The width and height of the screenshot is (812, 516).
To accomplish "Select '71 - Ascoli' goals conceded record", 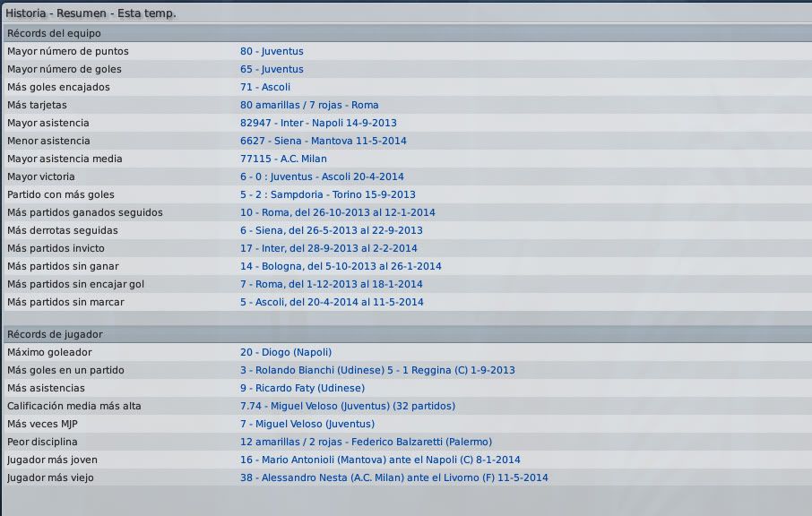I will pyautogui.click(x=264, y=87).
